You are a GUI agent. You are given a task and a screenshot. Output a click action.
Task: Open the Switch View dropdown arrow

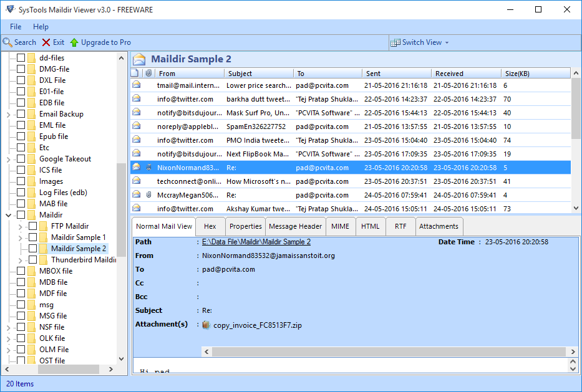[447, 42]
